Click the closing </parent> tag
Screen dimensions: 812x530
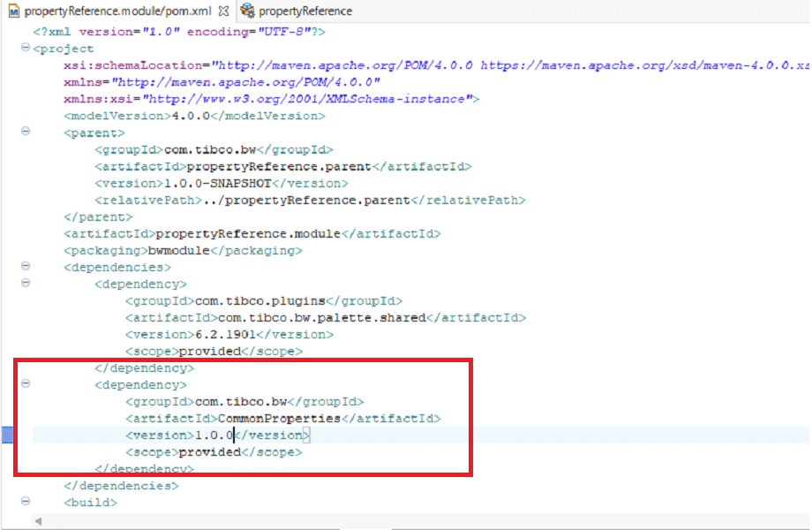click(x=98, y=217)
